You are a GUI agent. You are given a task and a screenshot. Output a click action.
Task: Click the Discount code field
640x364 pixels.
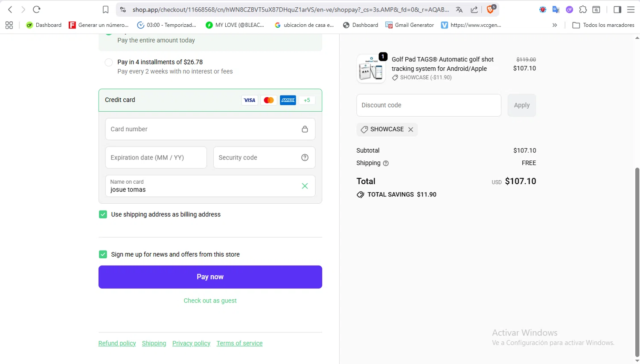click(x=429, y=105)
